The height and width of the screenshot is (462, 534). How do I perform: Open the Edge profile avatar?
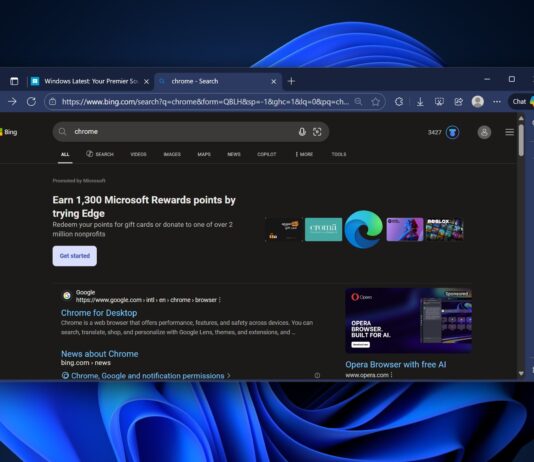coord(477,101)
